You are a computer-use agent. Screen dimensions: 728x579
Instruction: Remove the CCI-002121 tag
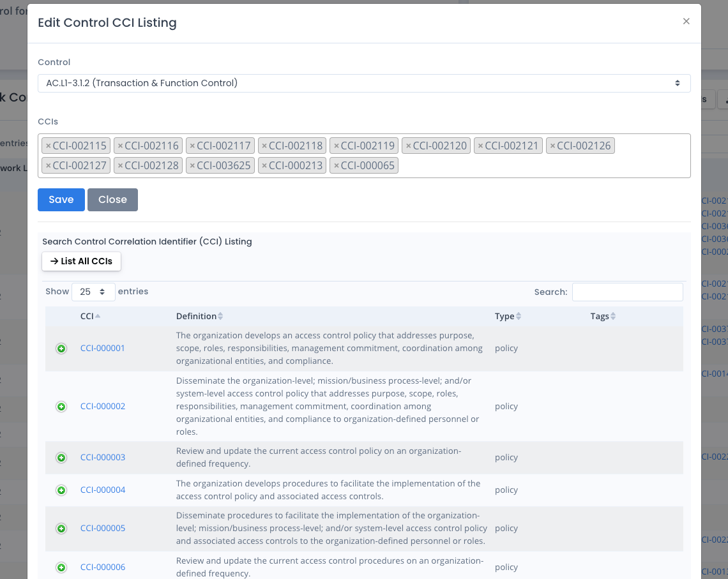tap(480, 146)
